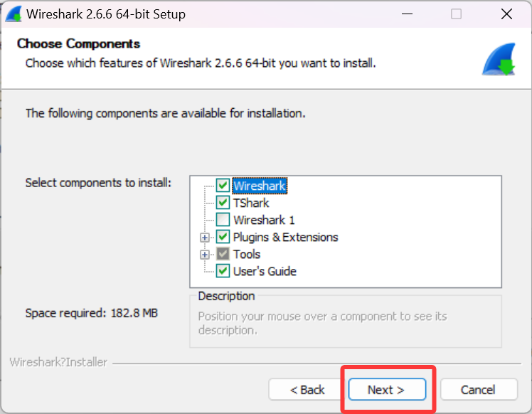Select the highlighted Wireshark tree item
This screenshot has height=414, width=532.
[x=260, y=186]
